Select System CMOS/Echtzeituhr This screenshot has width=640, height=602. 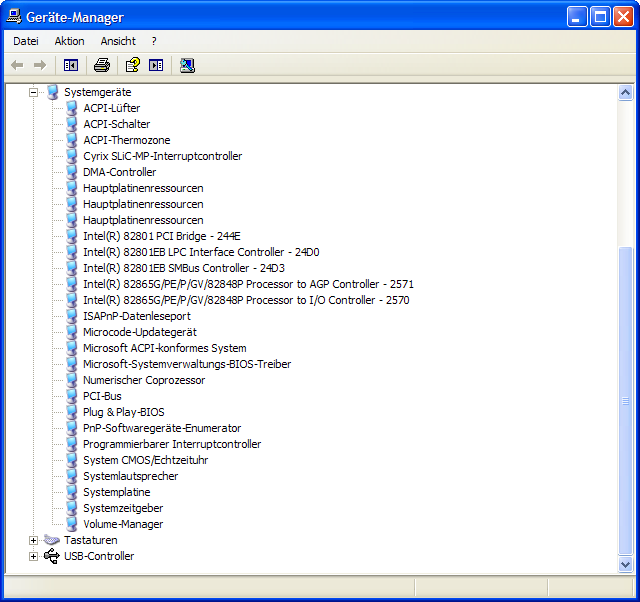click(145, 460)
